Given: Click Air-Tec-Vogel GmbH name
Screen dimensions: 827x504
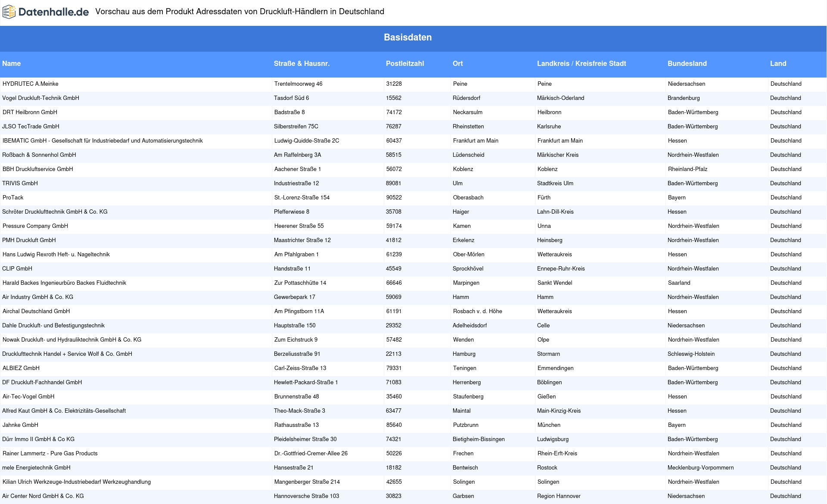Looking at the screenshot, I should [28, 397].
